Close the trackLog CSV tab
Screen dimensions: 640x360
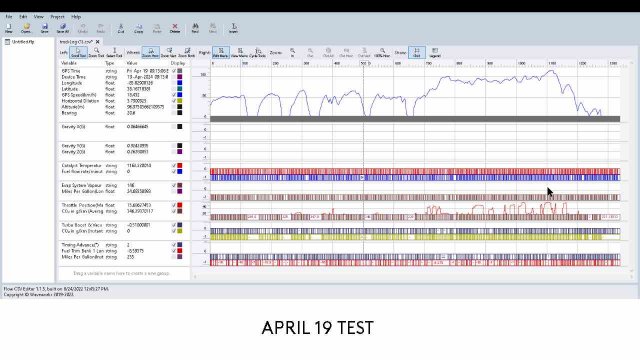98,42
